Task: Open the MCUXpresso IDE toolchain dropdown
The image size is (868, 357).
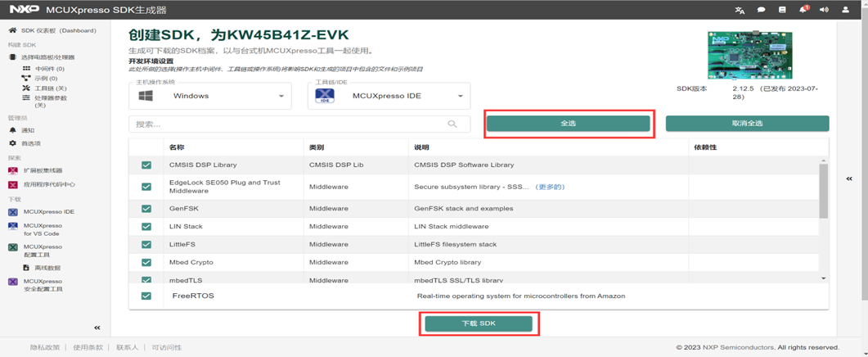Action: click(x=389, y=96)
